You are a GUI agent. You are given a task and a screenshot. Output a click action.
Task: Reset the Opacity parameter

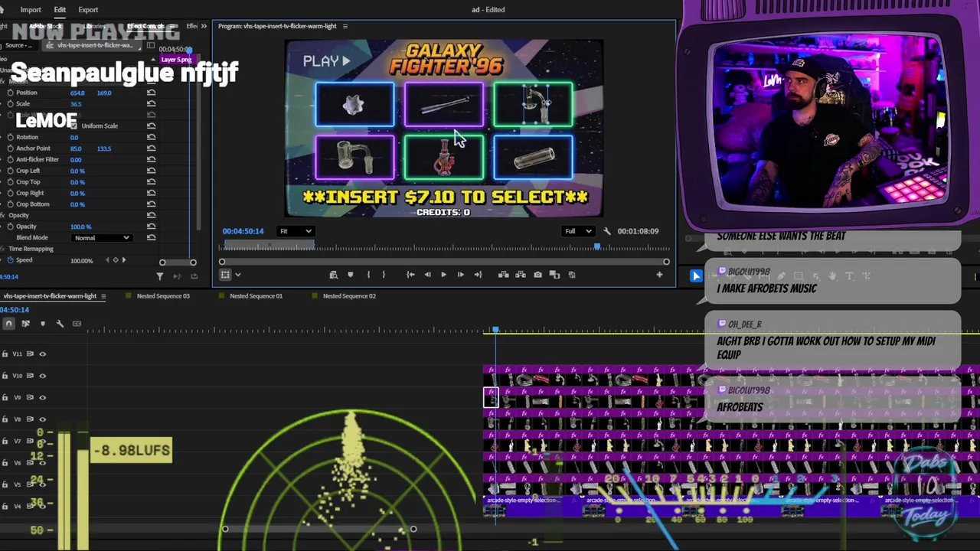pyautogui.click(x=152, y=227)
